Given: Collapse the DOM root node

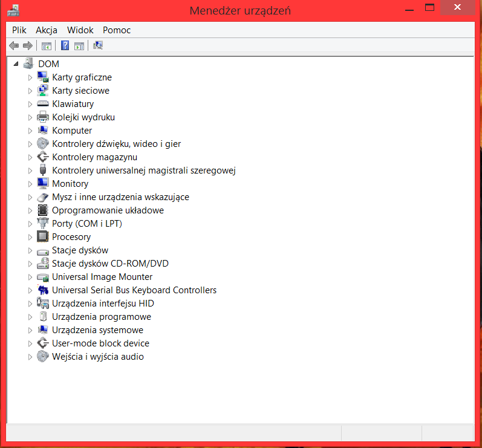Looking at the screenshot, I should [16, 64].
